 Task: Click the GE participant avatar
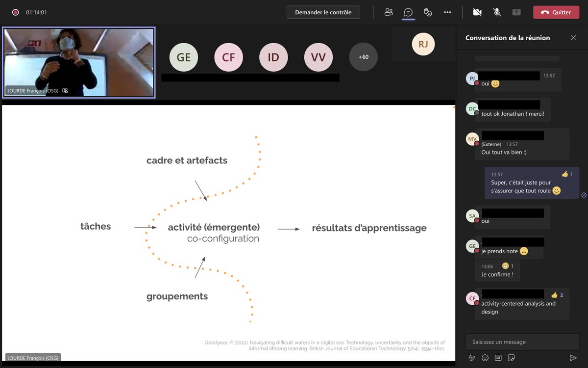[184, 57]
